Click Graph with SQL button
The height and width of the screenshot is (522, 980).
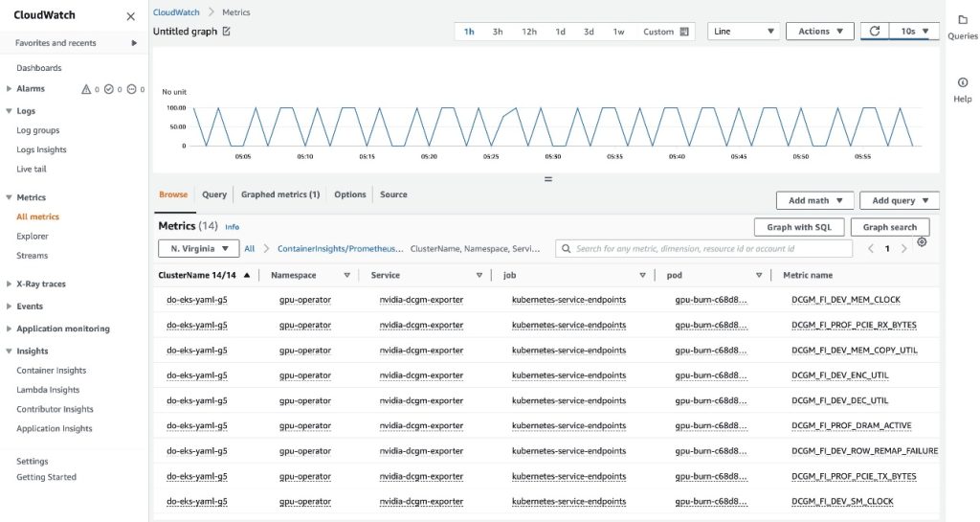pyautogui.click(x=799, y=227)
